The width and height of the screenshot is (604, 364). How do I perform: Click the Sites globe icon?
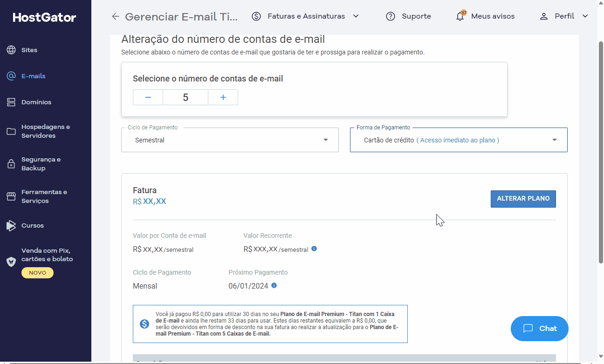click(x=11, y=50)
